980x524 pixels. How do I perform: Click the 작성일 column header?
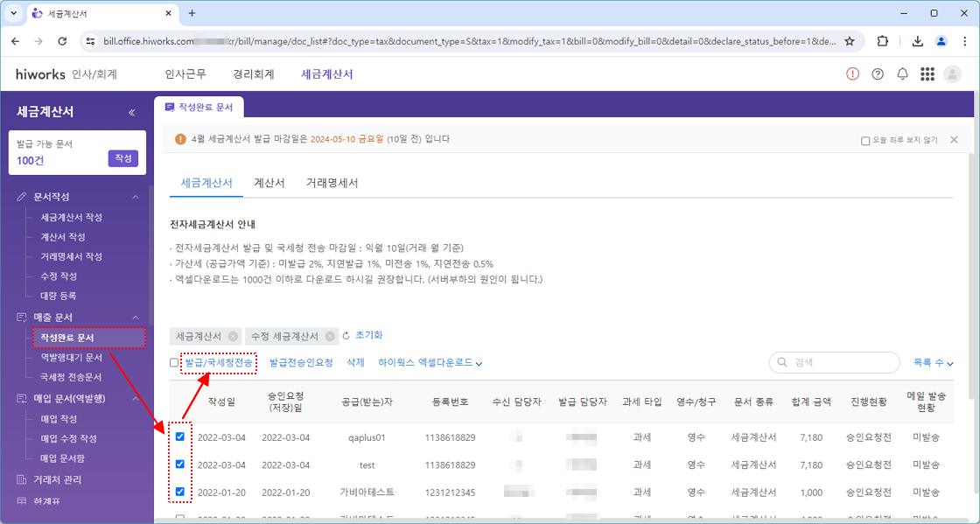coord(222,402)
